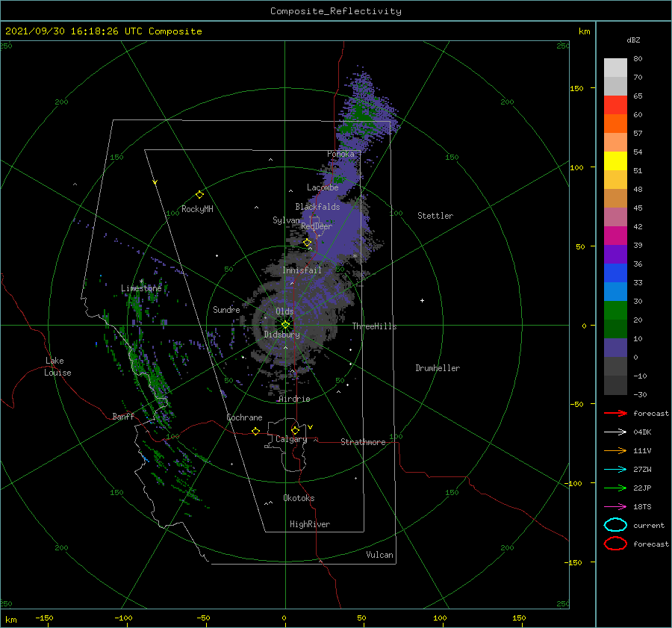
Task: Click the Olds city label
Action: 284,311
